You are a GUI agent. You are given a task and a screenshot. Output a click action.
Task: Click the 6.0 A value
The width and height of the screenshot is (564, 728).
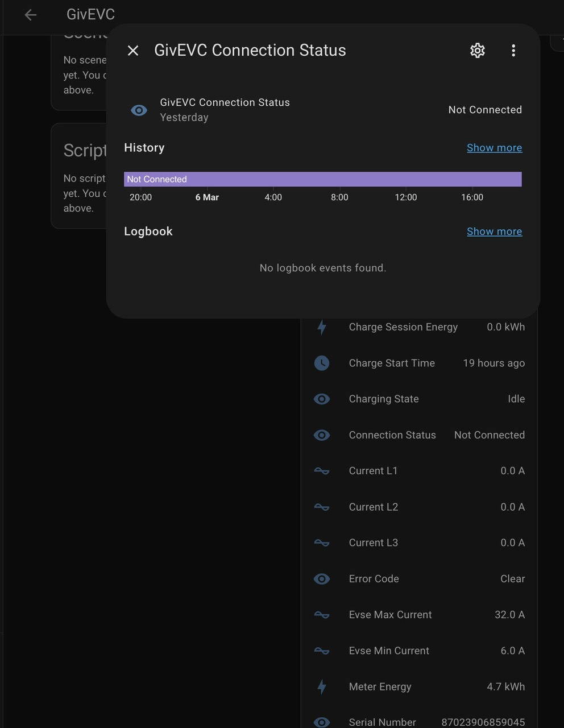tap(513, 651)
